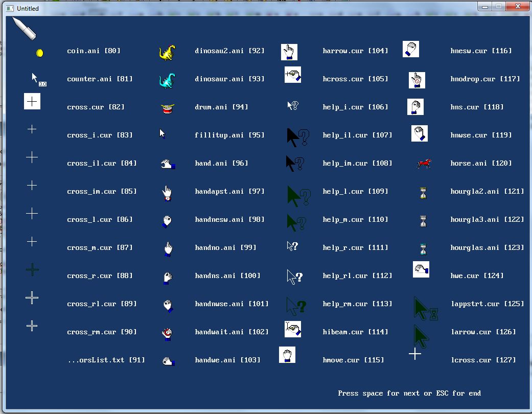Click the Press space for next message
This screenshot has height=414, width=532.
[409, 394]
